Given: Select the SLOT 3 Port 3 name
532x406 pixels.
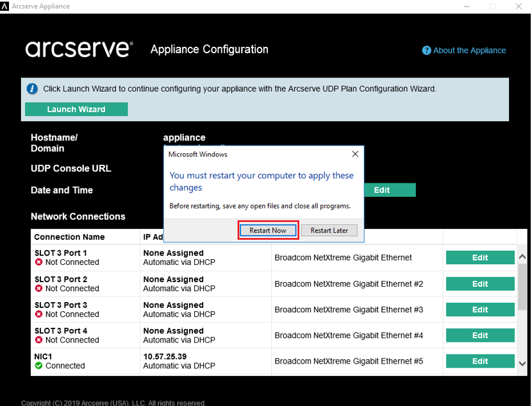Looking at the screenshot, I should [61, 305].
